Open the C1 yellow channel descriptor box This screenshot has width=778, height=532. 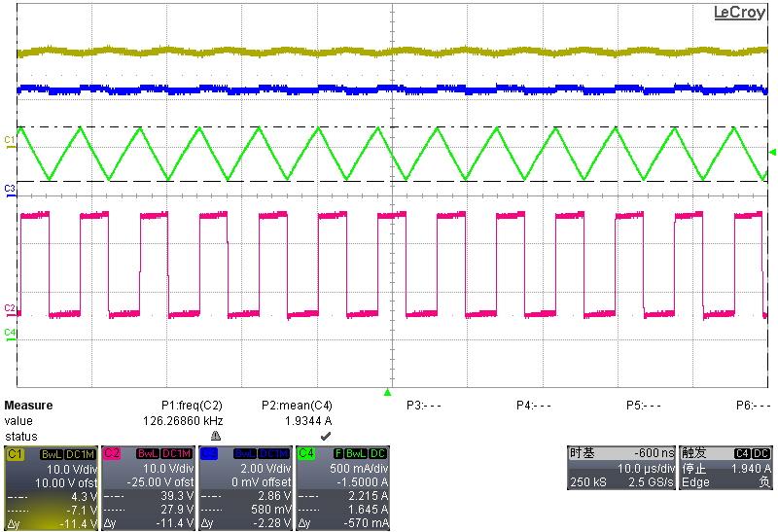51,488
